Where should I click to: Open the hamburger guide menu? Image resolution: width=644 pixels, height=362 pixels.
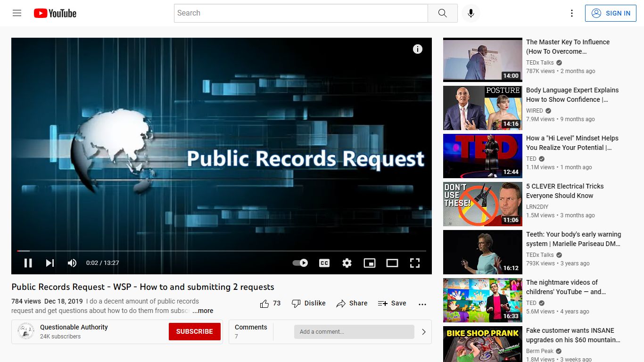(17, 13)
